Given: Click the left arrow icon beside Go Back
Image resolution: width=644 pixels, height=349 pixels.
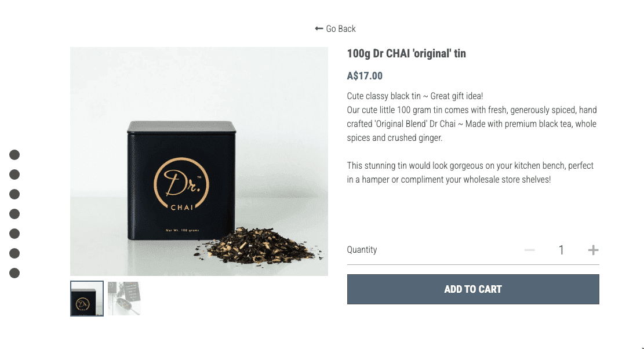Looking at the screenshot, I should tap(319, 28).
